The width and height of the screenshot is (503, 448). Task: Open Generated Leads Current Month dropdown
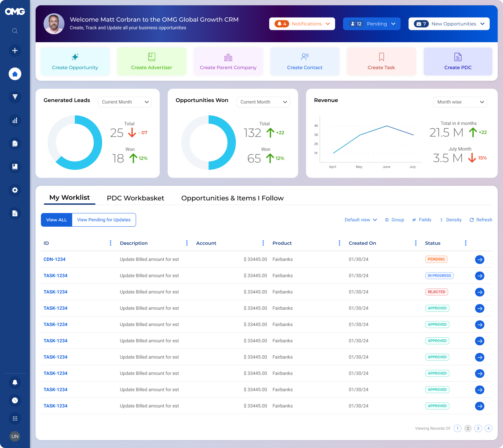(x=125, y=102)
